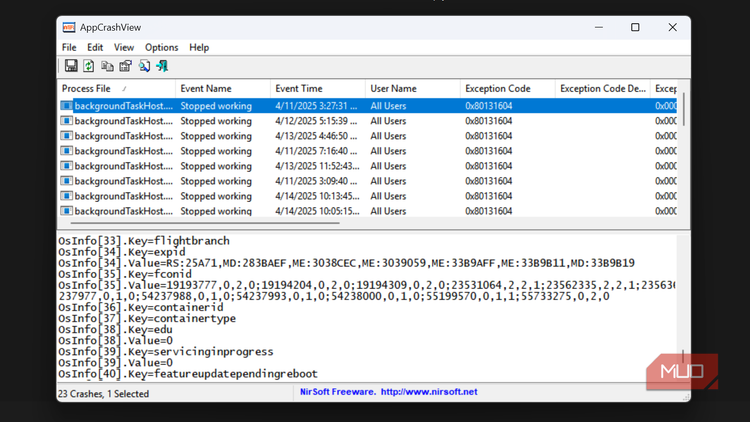Click the event time 4/11/2025 3:27:31
The image size is (750, 422).
(316, 106)
